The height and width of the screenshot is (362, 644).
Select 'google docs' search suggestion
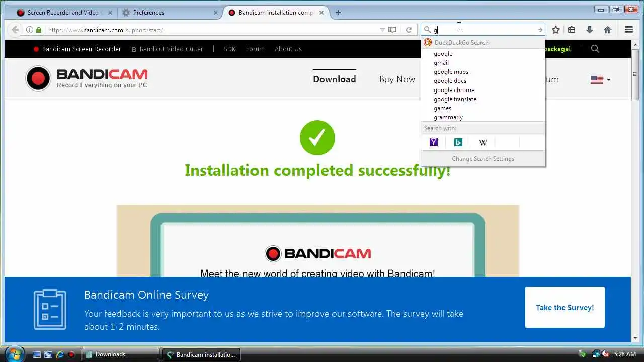[x=483, y=81]
